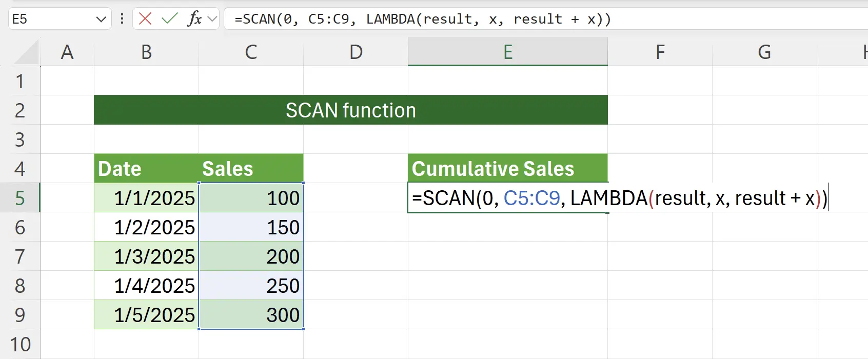Select row 6 header
The image size is (868, 359).
[20, 227]
